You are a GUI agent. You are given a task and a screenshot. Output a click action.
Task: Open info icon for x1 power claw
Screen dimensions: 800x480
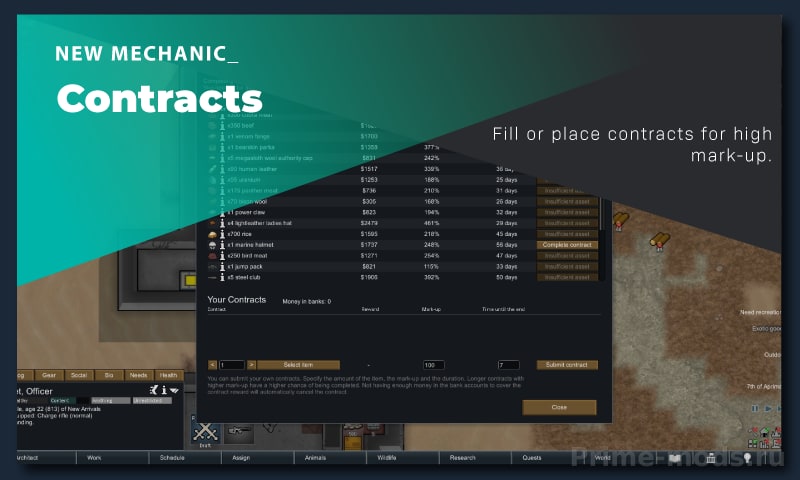click(x=222, y=213)
